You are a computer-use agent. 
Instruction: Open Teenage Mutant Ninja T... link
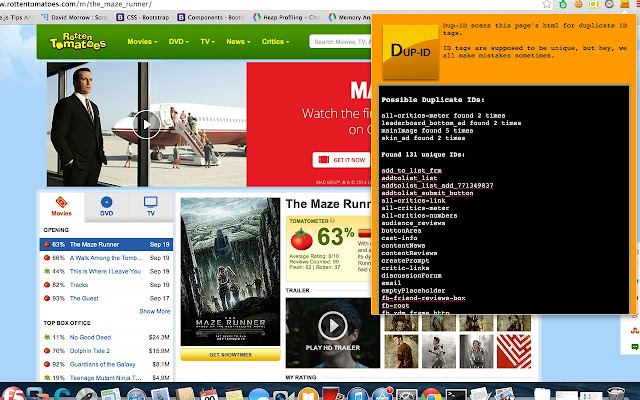pyautogui.click(x=106, y=378)
